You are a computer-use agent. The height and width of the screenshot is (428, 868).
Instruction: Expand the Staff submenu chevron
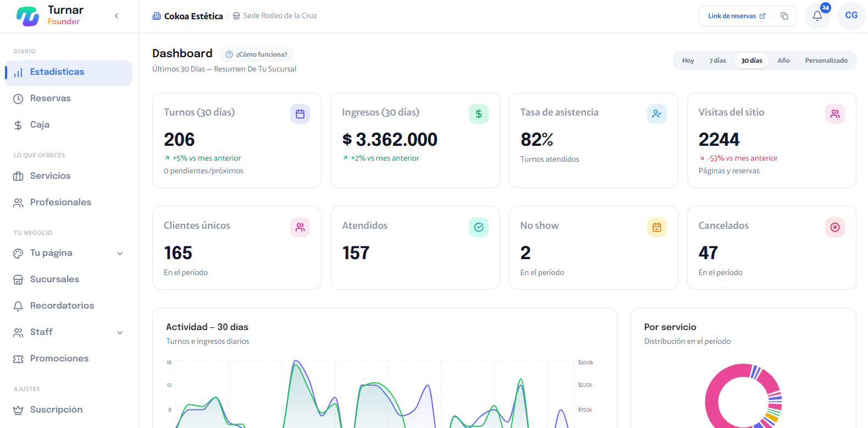coord(120,332)
